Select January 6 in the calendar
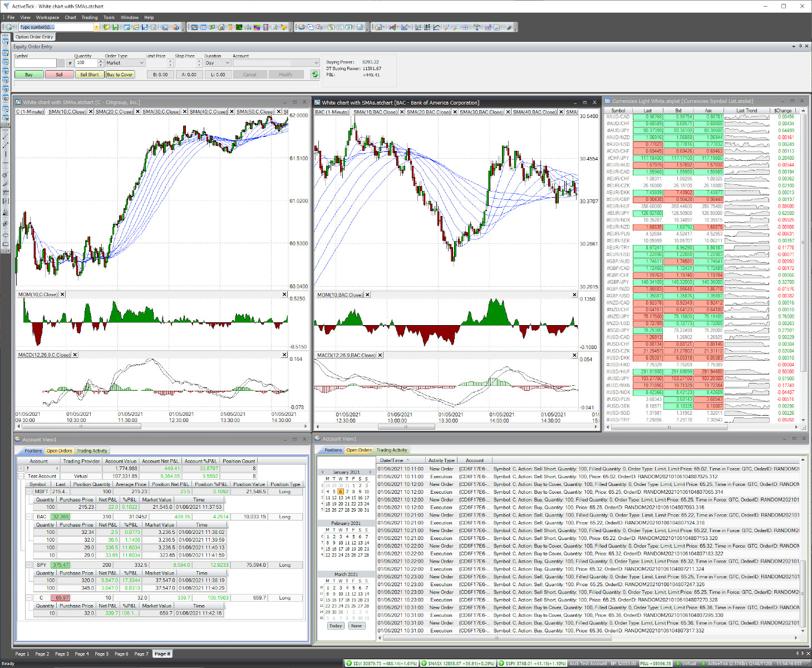 (340, 492)
